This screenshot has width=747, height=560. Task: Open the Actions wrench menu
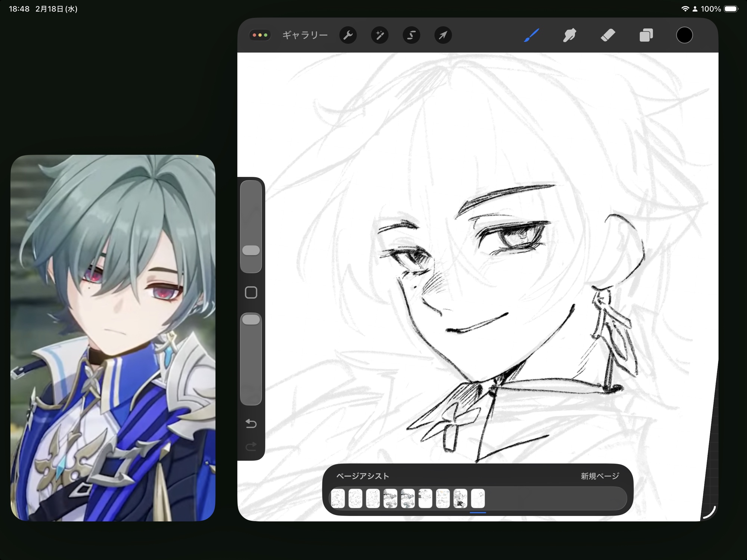pyautogui.click(x=348, y=35)
